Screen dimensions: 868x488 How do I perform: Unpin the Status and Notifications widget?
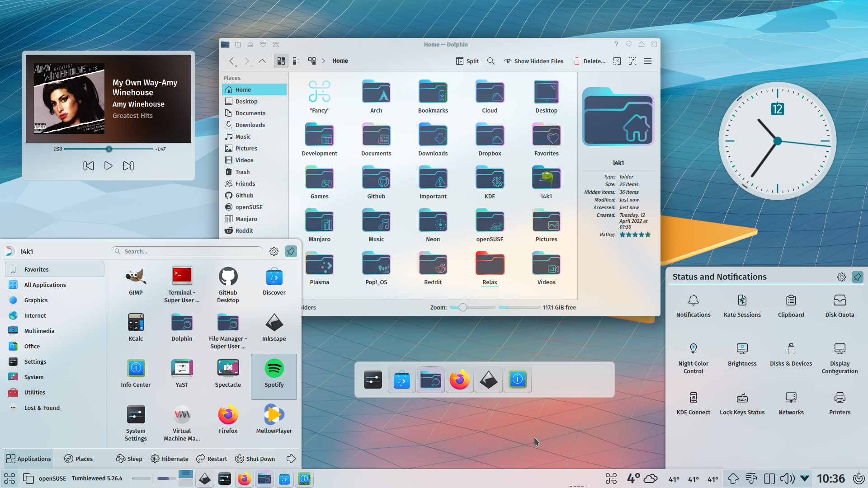[857, 277]
